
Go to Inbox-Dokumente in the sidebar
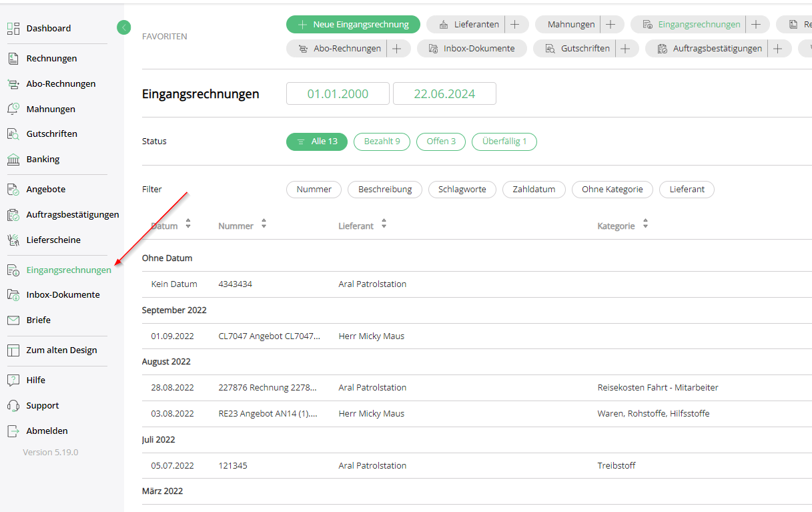(63, 294)
